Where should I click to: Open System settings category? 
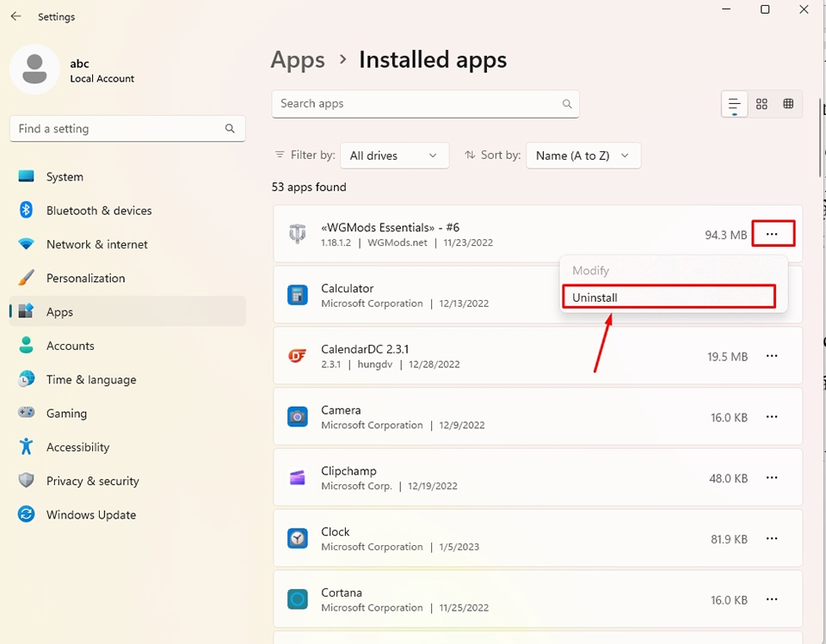coord(127,176)
